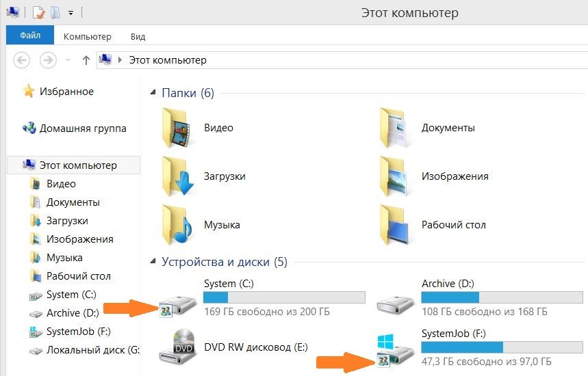588x376 pixels.
Task: Switch to the Компьютер ribbon tab
Action: 87,36
